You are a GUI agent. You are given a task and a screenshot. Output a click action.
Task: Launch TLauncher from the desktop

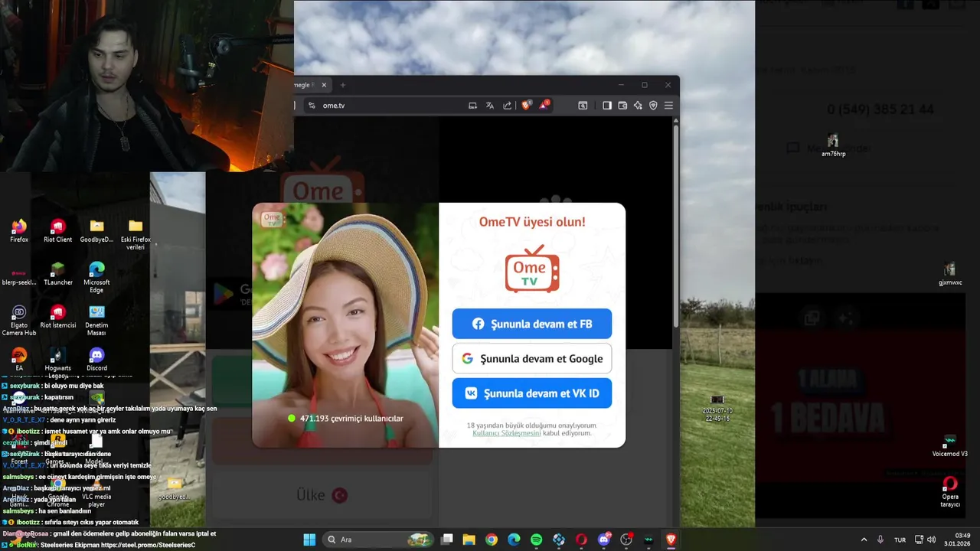click(57, 274)
